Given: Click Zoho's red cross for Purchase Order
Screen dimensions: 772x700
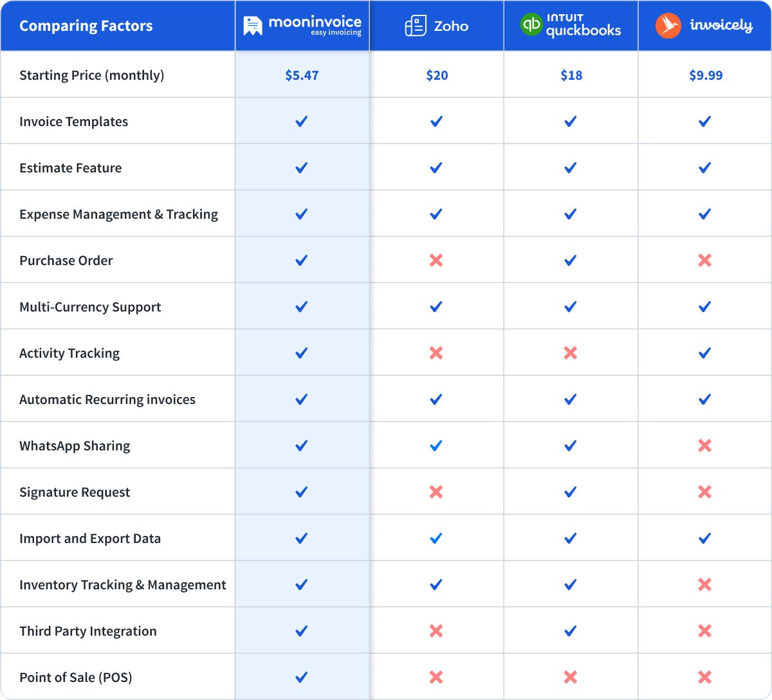Looking at the screenshot, I should [436, 261].
